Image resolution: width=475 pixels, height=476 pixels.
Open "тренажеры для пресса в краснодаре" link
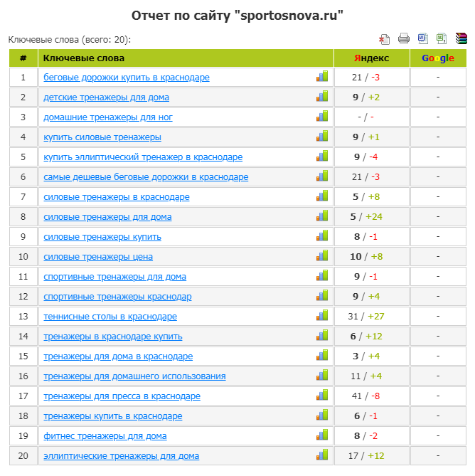pos(122,396)
